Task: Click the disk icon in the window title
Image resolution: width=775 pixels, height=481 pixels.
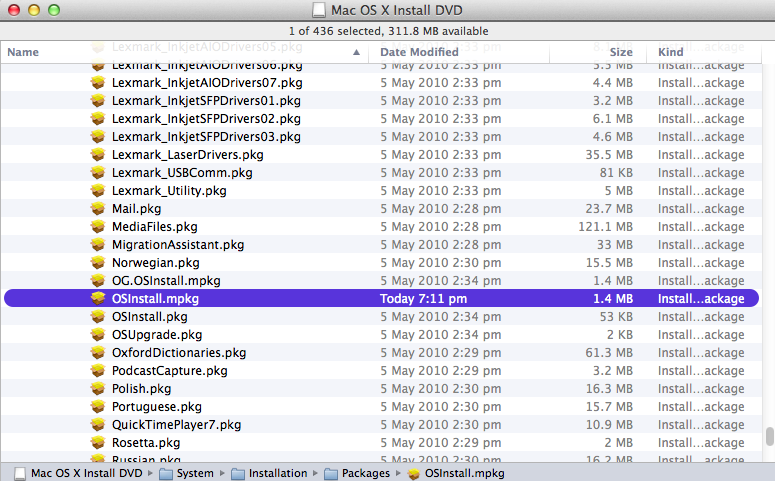Action: pos(319,10)
